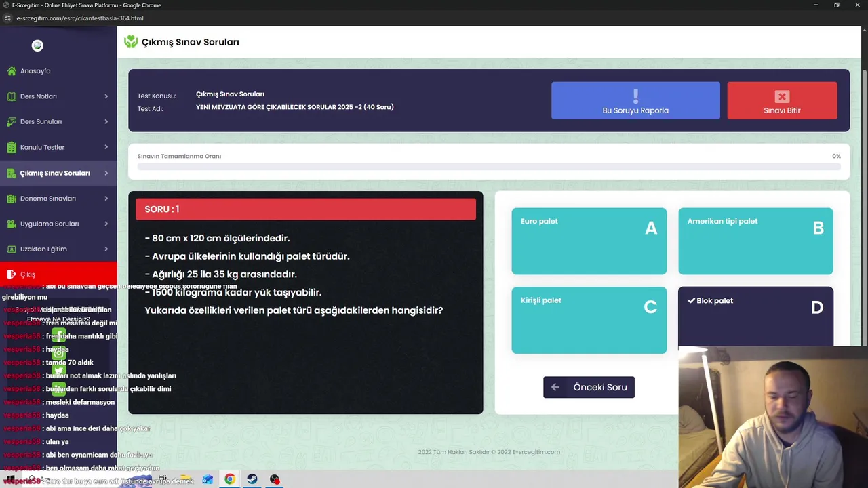Open Konulu Testler menu item
The height and width of the screenshot is (488, 868).
coord(58,147)
